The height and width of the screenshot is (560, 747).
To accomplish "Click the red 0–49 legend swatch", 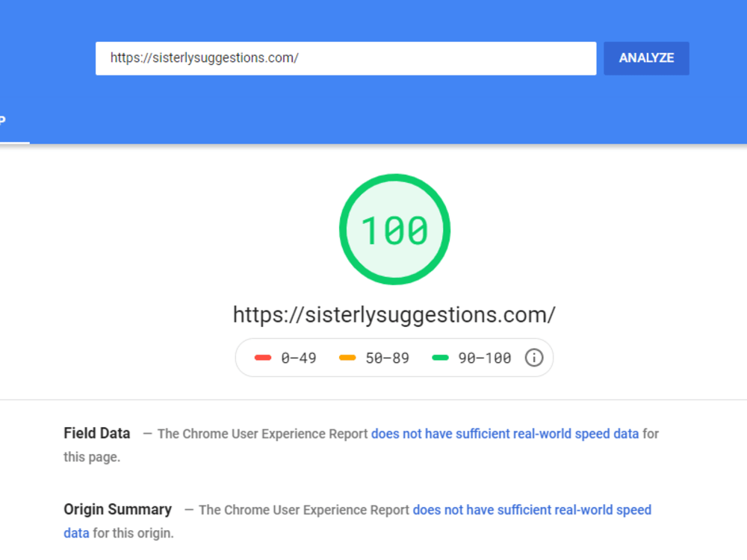I will [x=262, y=358].
